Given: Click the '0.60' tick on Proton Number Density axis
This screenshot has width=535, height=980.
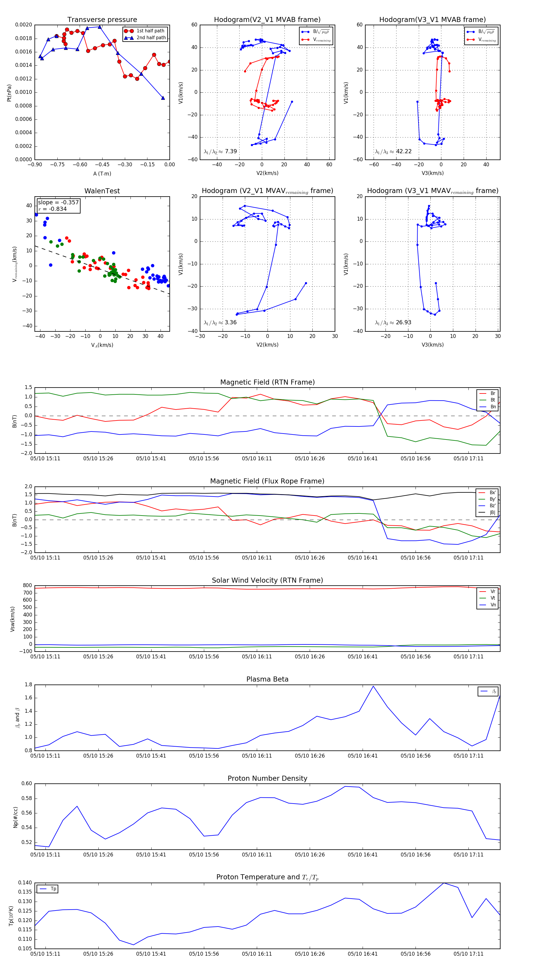Looking at the screenshot, I should click(x=27, y=784).
